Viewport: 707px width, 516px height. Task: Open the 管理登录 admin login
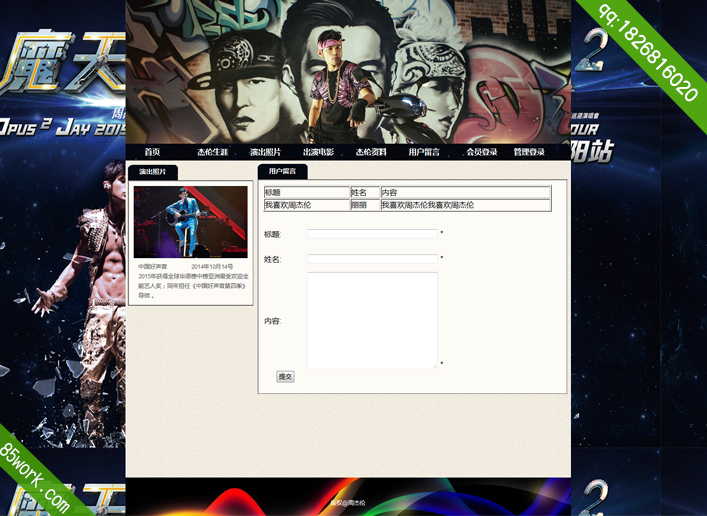(529, 152)
